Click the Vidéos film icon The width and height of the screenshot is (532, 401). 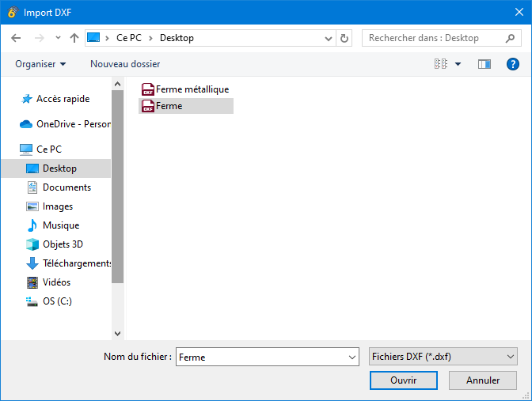coord(32,282)
